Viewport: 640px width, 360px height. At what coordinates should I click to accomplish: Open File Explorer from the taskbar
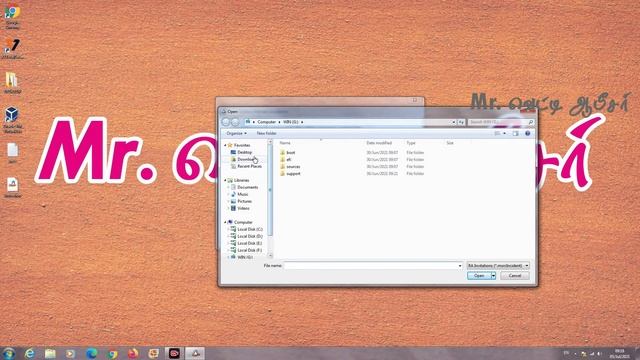click(50, 353)
